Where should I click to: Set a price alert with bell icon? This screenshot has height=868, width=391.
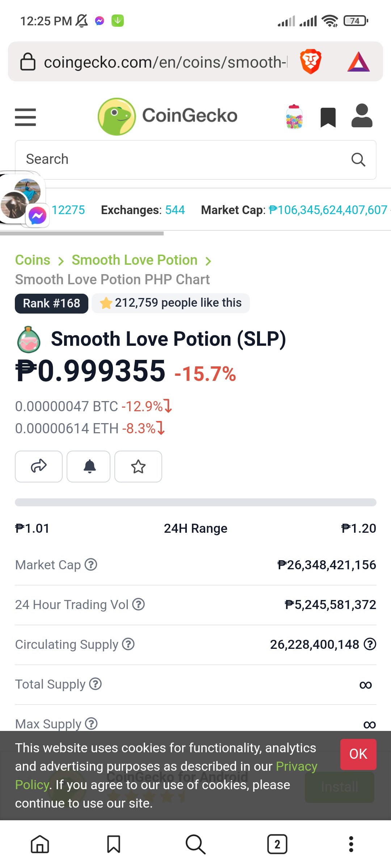(x=89, y=466)
